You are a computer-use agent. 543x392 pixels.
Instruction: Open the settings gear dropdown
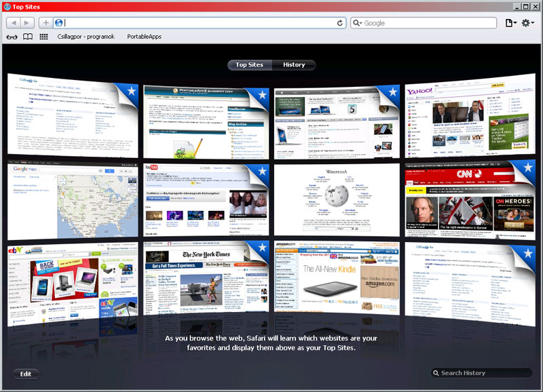[x=528, y=23]
